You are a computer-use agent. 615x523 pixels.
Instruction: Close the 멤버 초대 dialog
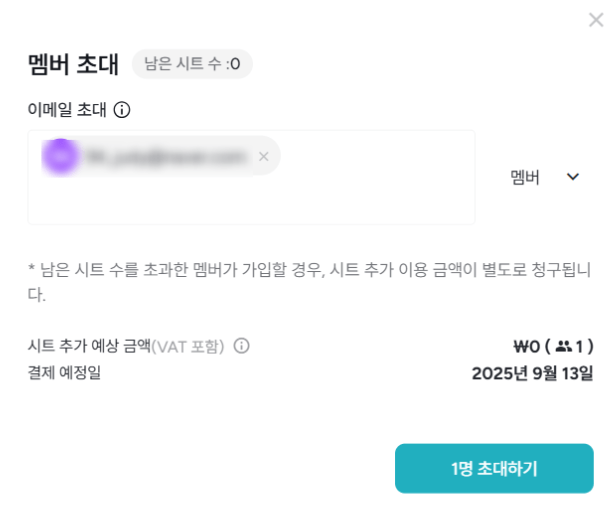click(596, 20)
